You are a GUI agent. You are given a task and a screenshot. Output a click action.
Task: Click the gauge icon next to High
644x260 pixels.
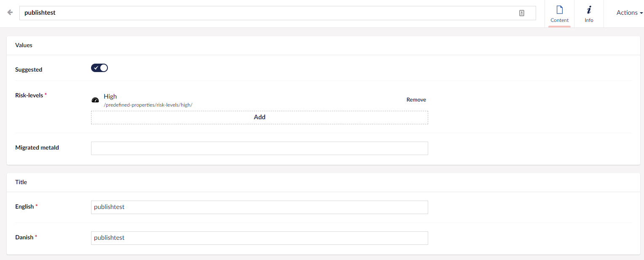[x=95, y=100]
